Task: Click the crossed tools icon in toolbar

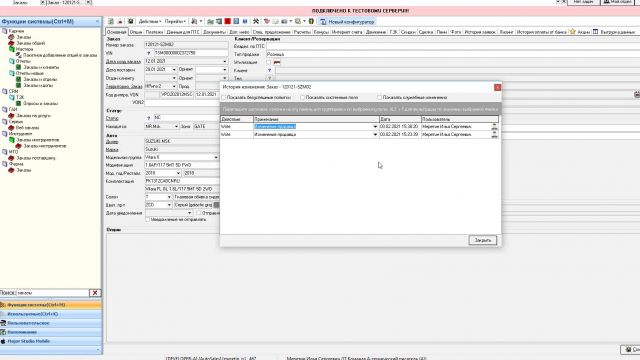Action: pos(256,21)
